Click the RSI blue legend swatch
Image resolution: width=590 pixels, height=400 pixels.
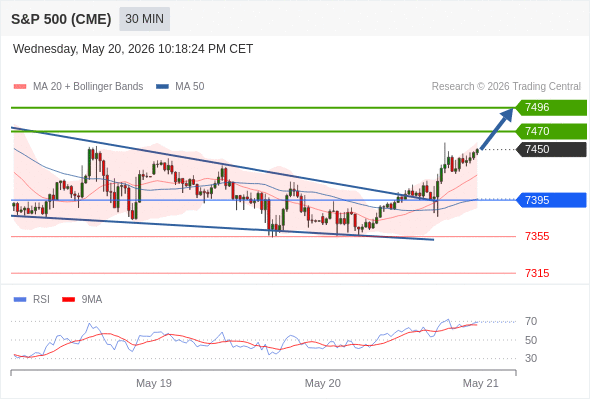click(20, 300)
